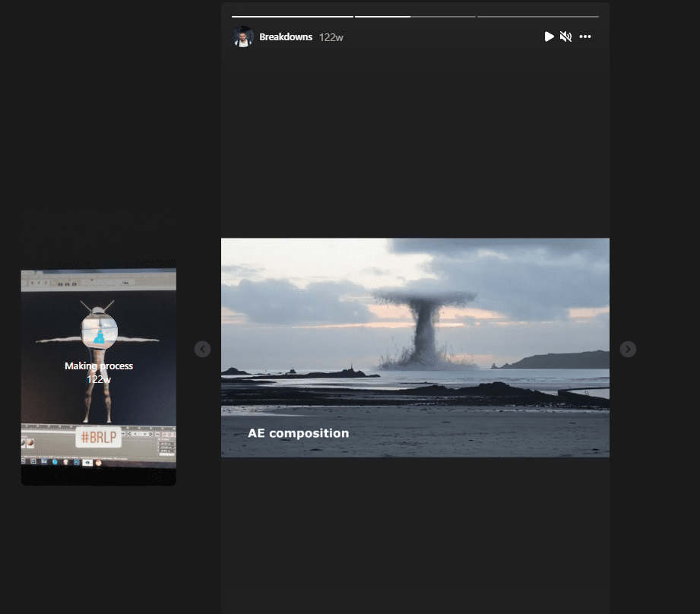The image size is (700, 614).
Task: Click the Breakdowns profile avatar
Action: (242, 36)
